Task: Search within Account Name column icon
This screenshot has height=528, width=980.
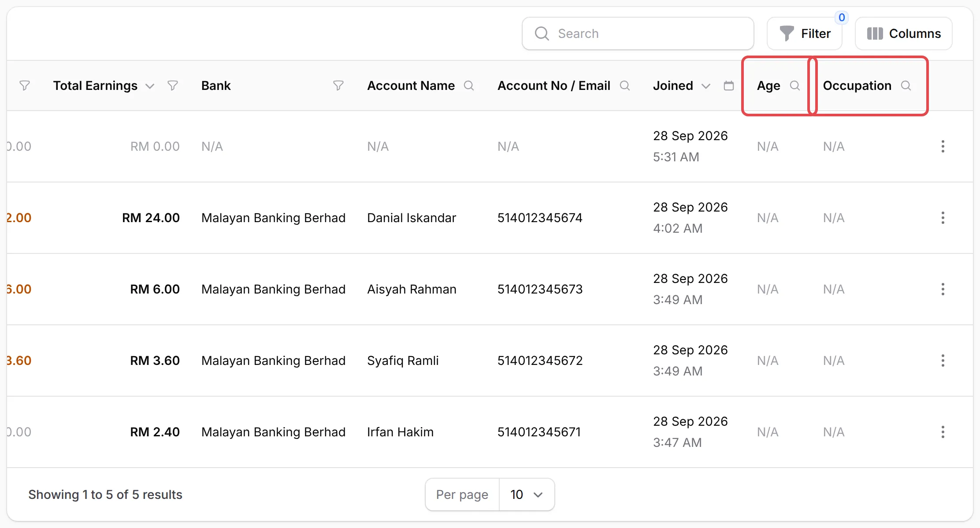Action: tap(469, 86)
